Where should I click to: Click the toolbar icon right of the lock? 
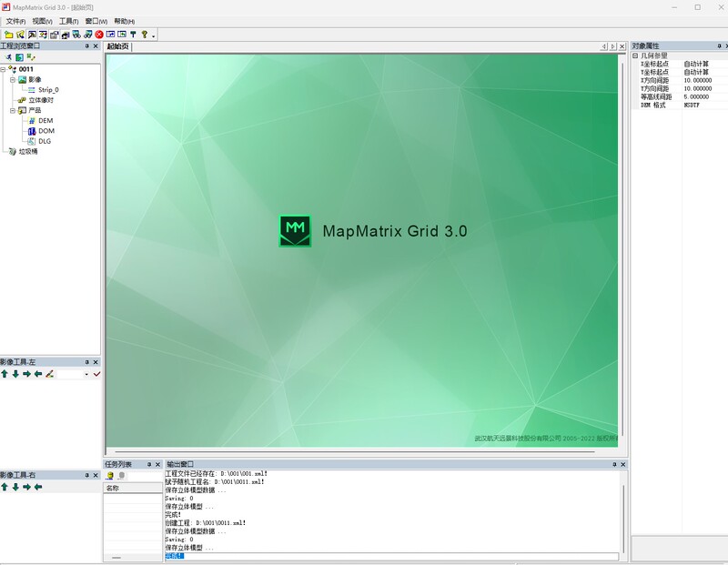pyautogui.click(x=66, y=35)
